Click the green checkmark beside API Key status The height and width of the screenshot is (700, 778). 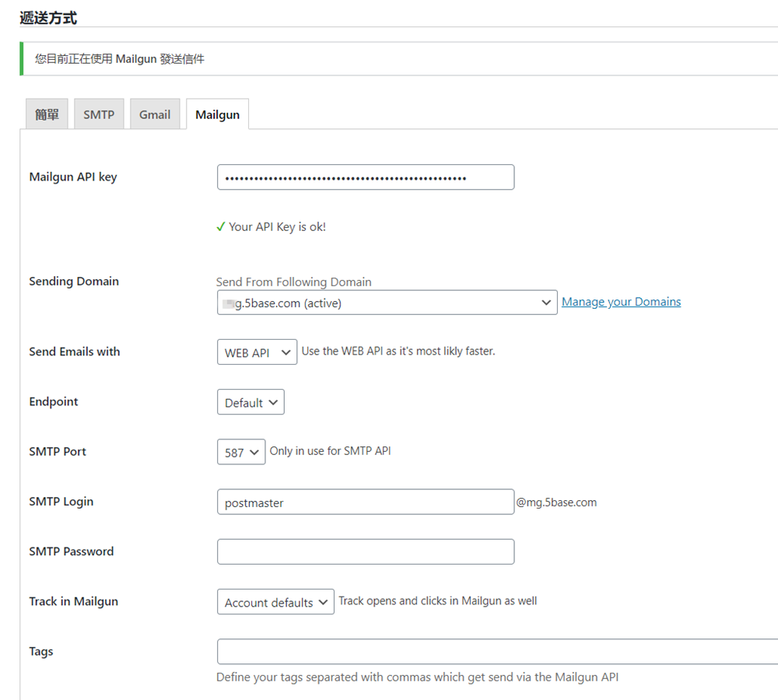[x=221, y=227]
